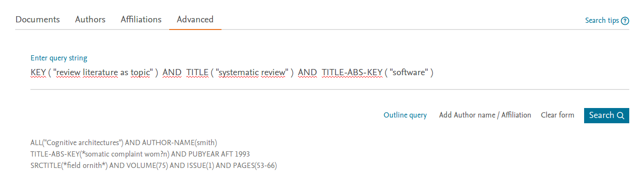The width and height of the screenshot is (644, 187).
Task: Select the somatic complaint example query
Action: pyautogui.click(x=140, y=154)
